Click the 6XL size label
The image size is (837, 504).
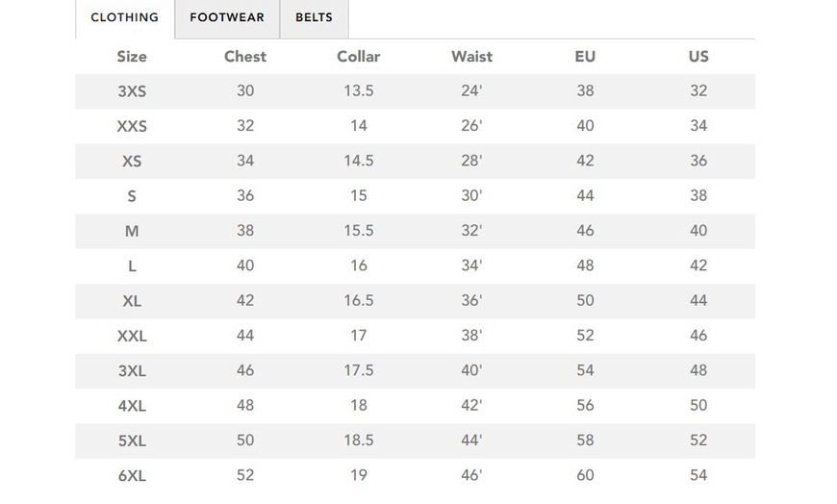(132, 475)
